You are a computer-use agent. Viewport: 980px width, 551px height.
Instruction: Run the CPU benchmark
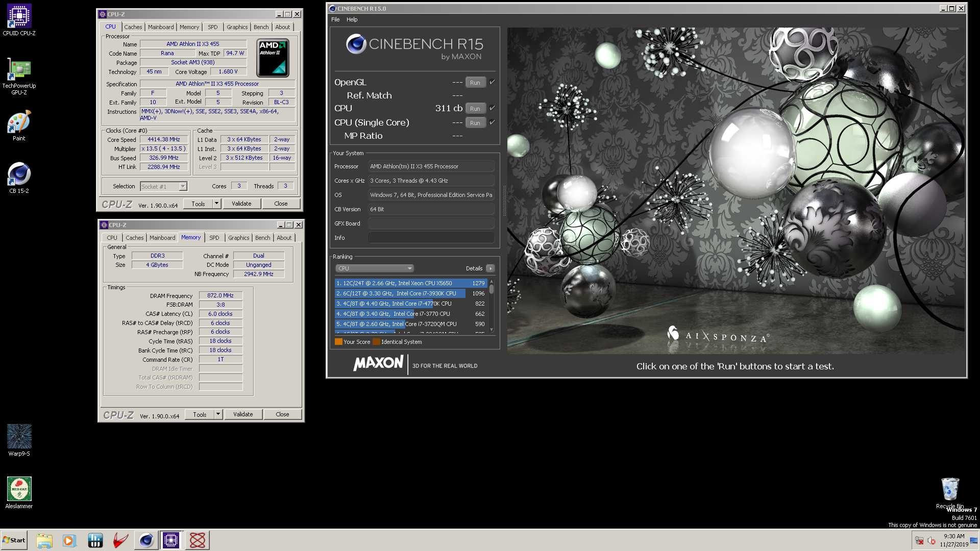point(475,108)
